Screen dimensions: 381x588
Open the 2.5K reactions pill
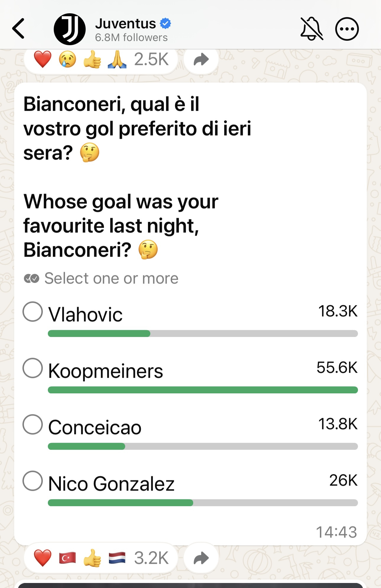coord(101,60)
